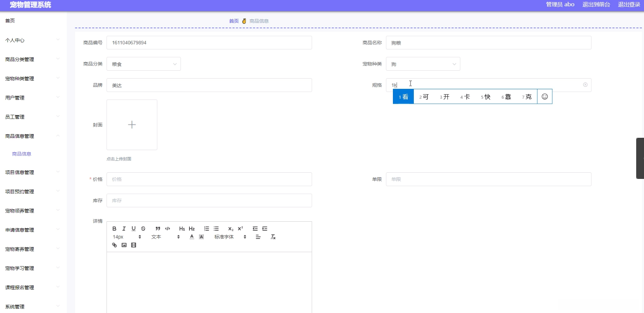This screenshot has width=644, height=313.
Task: Focus the 品牌 field containing 美达
Action: 209,85
